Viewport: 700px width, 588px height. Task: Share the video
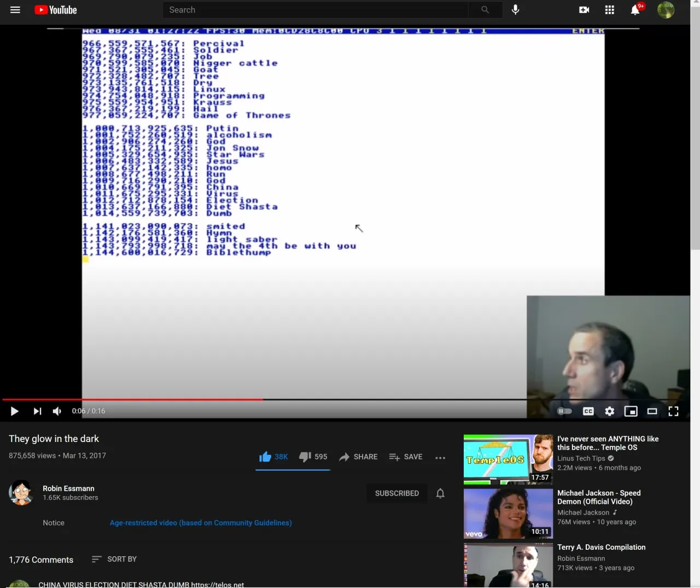point(358,457)
